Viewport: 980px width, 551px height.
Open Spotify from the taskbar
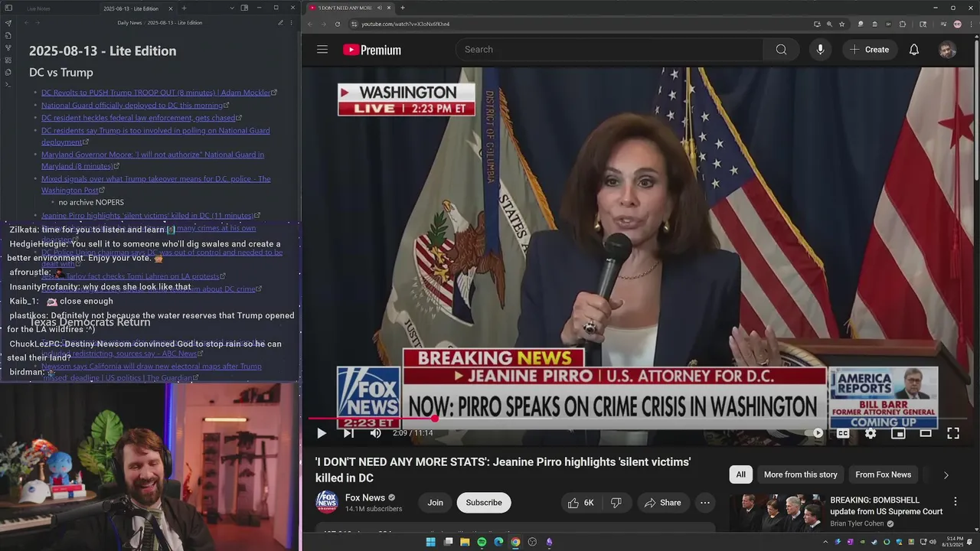click(482, 542)
